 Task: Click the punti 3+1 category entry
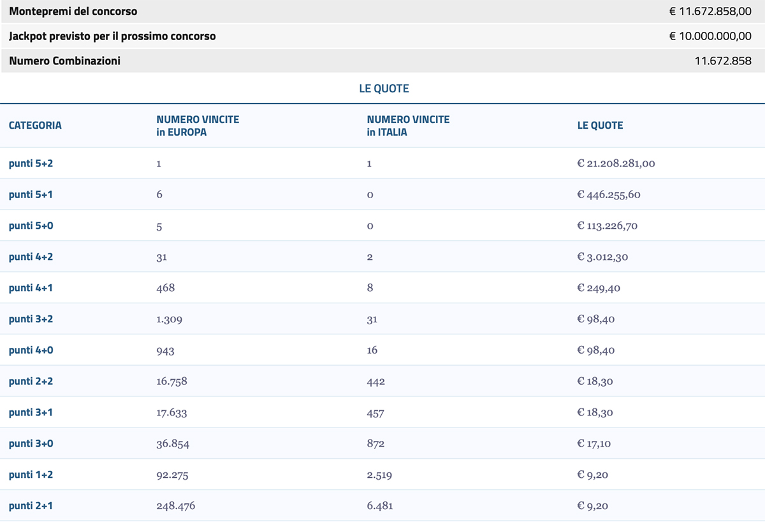click(31, 412)
